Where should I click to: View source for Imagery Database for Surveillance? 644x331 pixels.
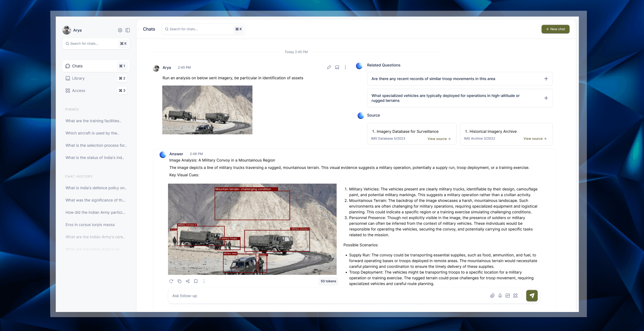point(439,139)
